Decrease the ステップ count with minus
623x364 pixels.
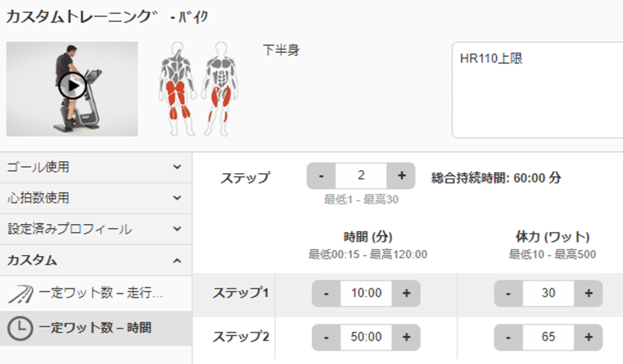[321, 176]
